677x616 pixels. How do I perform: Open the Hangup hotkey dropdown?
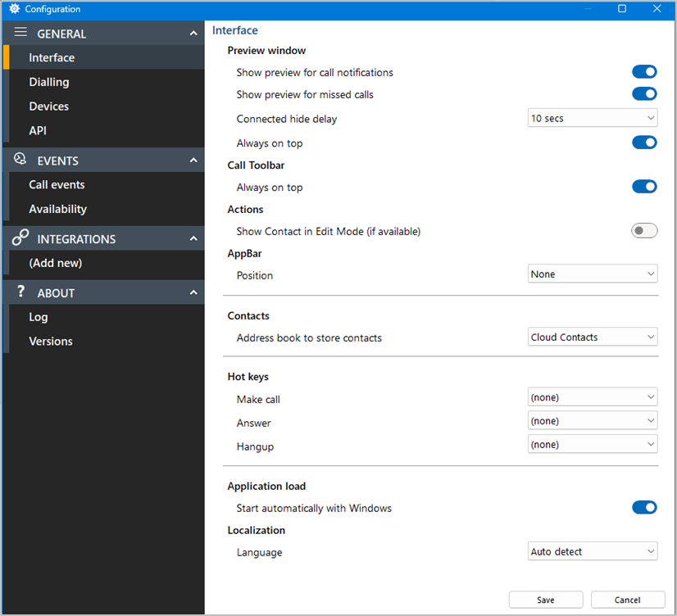(593, 444)
